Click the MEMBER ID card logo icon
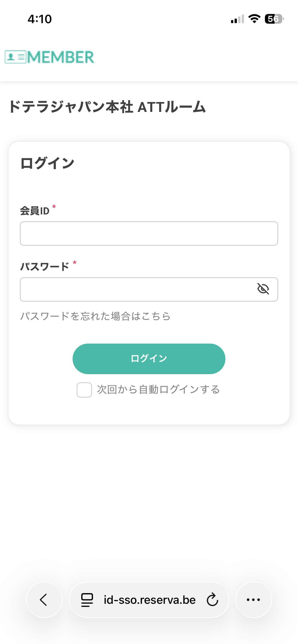Viewport: 298px width, 644px height. point(16,57)
